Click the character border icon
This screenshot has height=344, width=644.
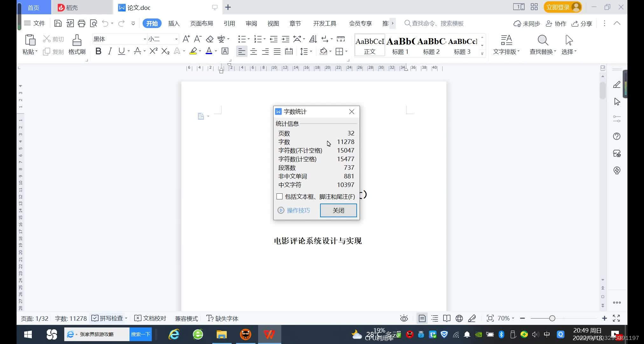(225, 51)
